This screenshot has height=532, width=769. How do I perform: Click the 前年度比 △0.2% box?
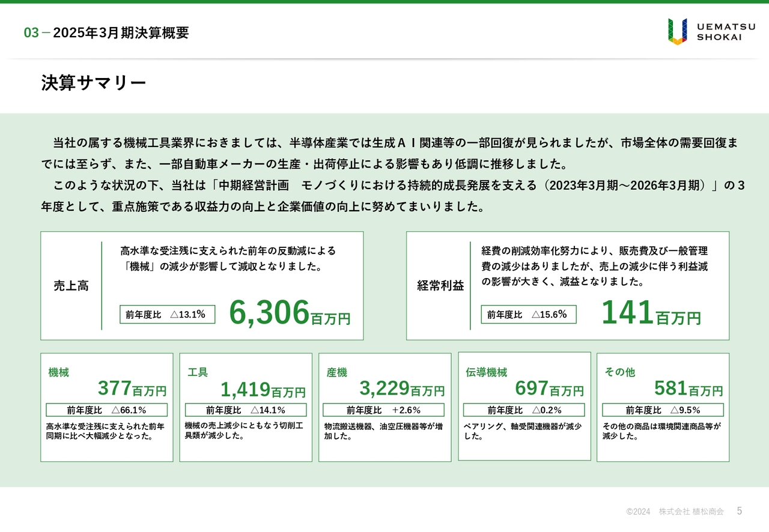524,410
